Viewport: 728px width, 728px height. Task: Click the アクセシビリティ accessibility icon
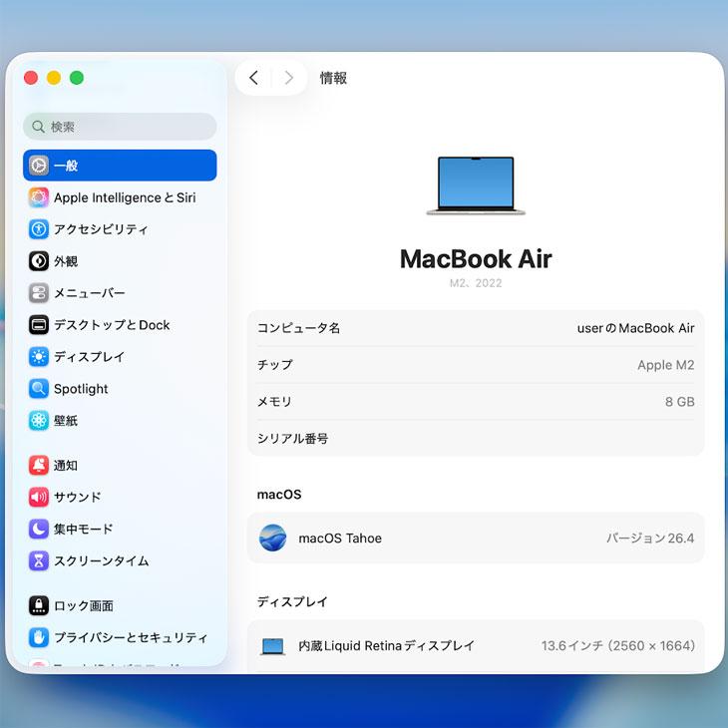[x=39, y=229]
